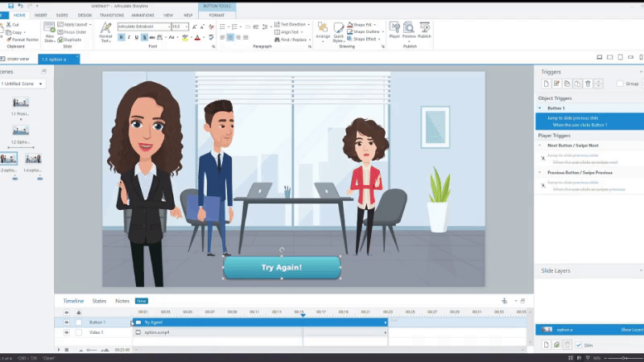Click timeline playhead marker
Viewport: 644px width, 362px height.
303,315
